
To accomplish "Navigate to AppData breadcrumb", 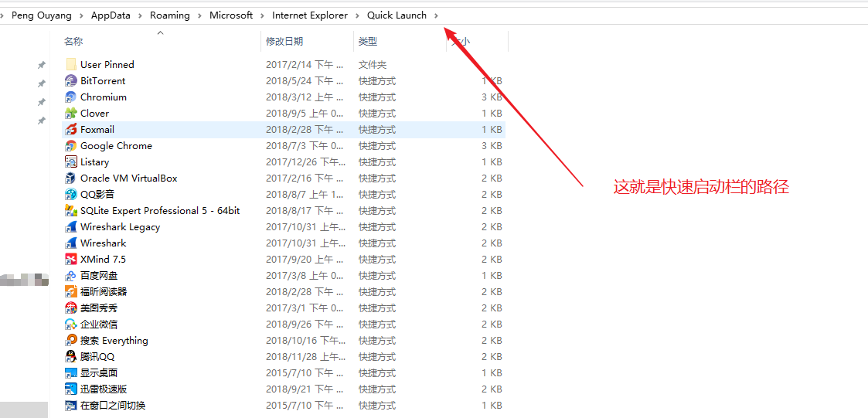I will (x=111, y=15).
